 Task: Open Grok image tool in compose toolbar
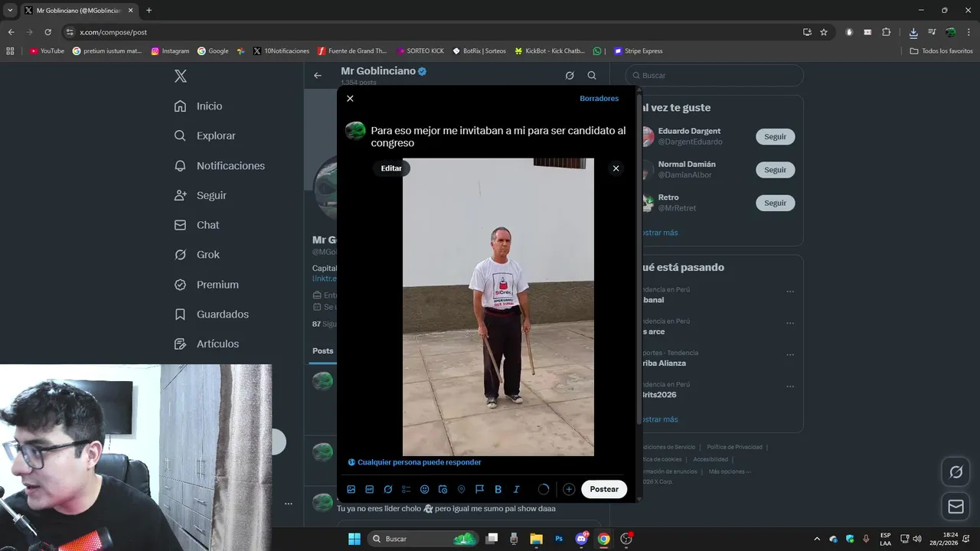pos(388,489)
